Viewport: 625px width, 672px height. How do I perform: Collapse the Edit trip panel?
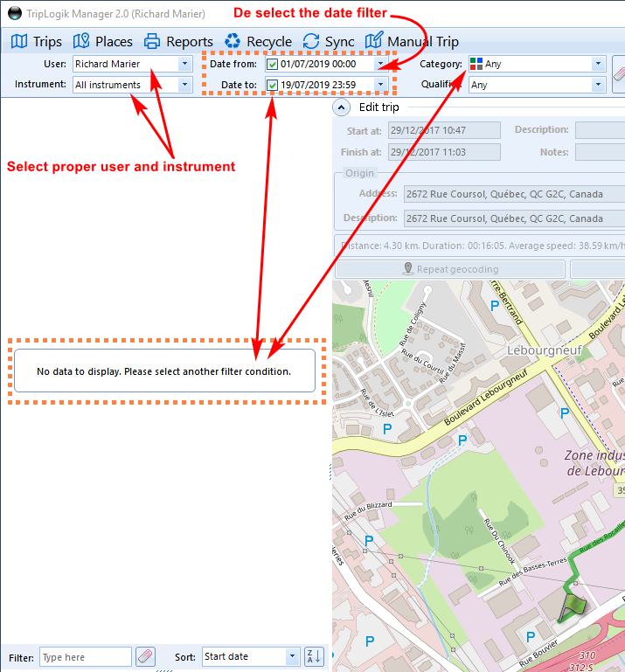341,107
